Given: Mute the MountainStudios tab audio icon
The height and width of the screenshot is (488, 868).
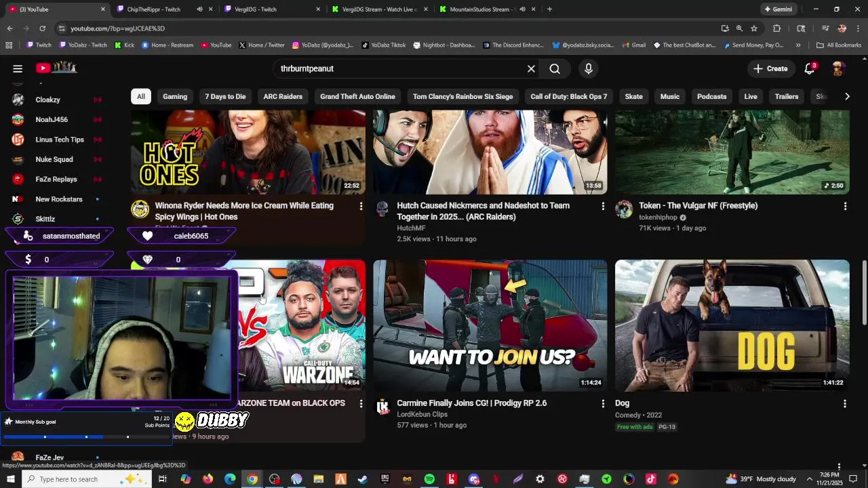Looking at the screenshot, I should (x=523, y=9).
